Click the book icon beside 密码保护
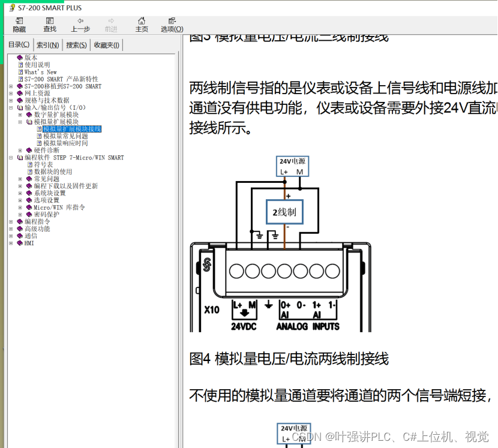This screenshot has height=448, width=498. [29, 214]
